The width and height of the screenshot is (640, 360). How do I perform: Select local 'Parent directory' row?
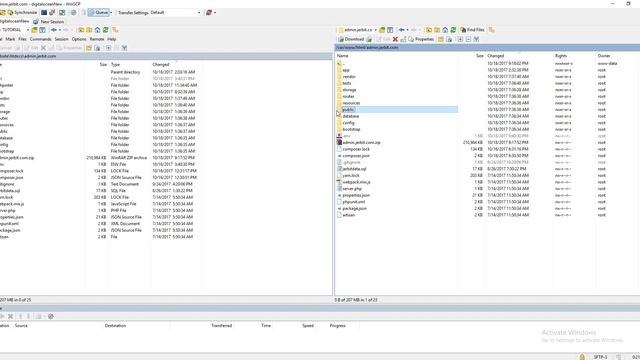tap(125, 72)
